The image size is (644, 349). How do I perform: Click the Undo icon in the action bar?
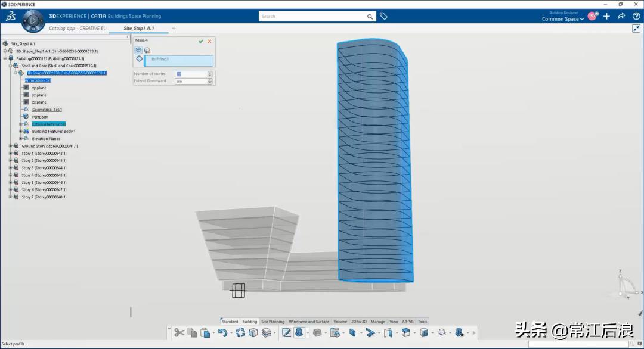(x=224, y=332)
